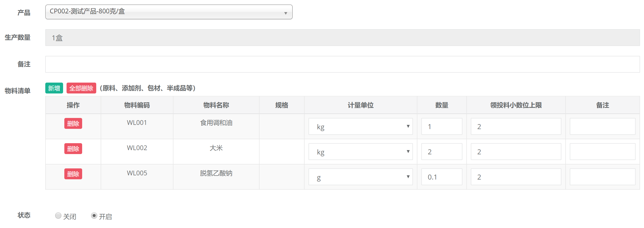Screen dimensions: 644x228
Task: Open unit dropdown for 大米
Action: point(360,152)
